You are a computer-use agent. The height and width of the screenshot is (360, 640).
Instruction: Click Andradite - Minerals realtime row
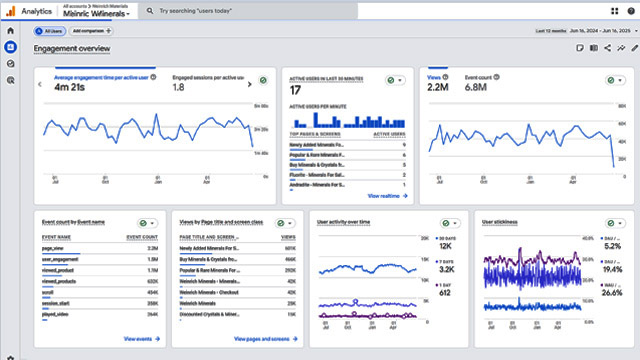tap(347, 185)
